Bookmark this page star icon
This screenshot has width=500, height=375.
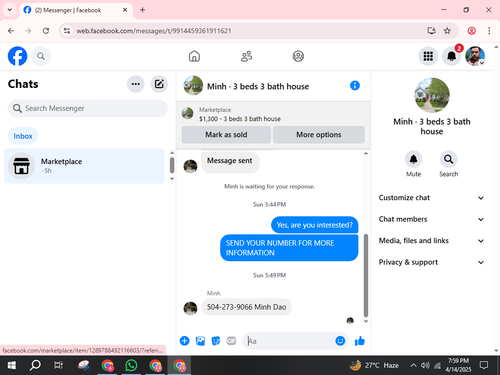coord(447,31)
